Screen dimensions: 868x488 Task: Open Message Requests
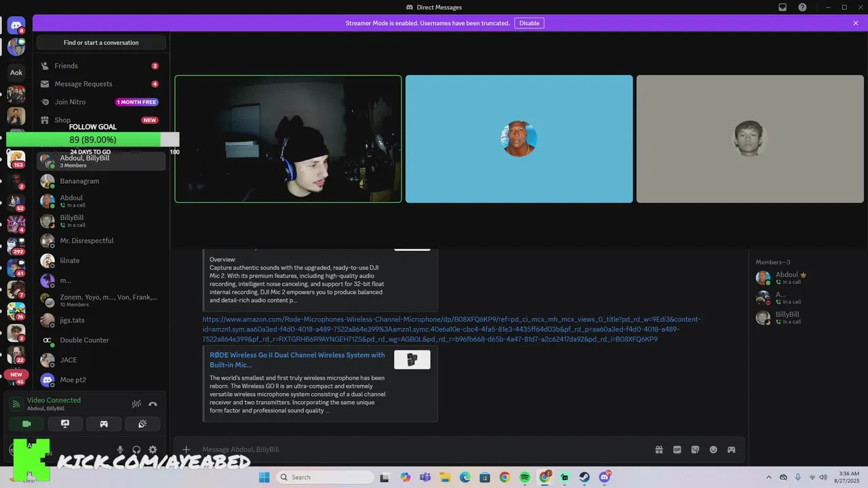tap(101, 84)
